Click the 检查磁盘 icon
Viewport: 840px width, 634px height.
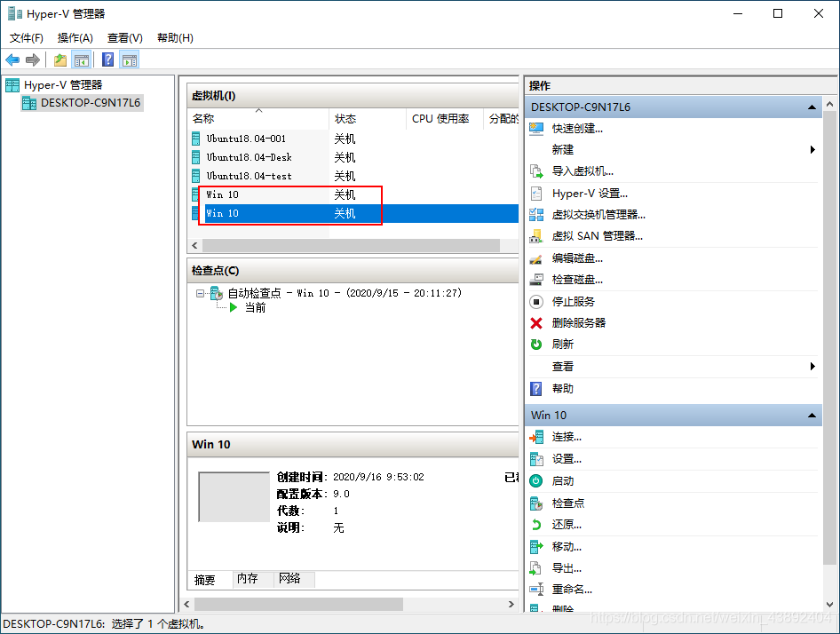[536, 280]
